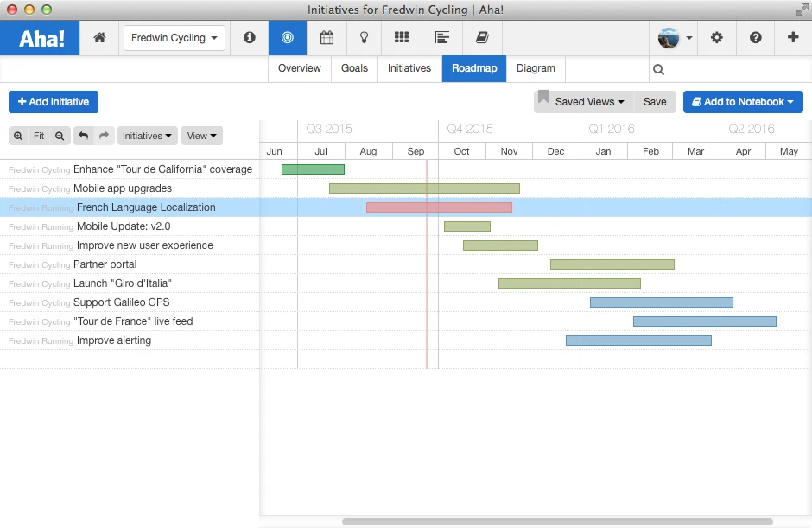Click the Giro d'Italia timeline bar
812x528 pixels.
pyautogui.click(x=569, y=283)
